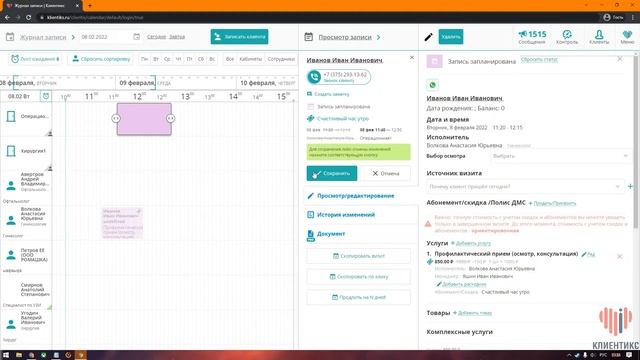
Task: Expand the 'Просмотр записи' chevron
Action: [378, 37]
